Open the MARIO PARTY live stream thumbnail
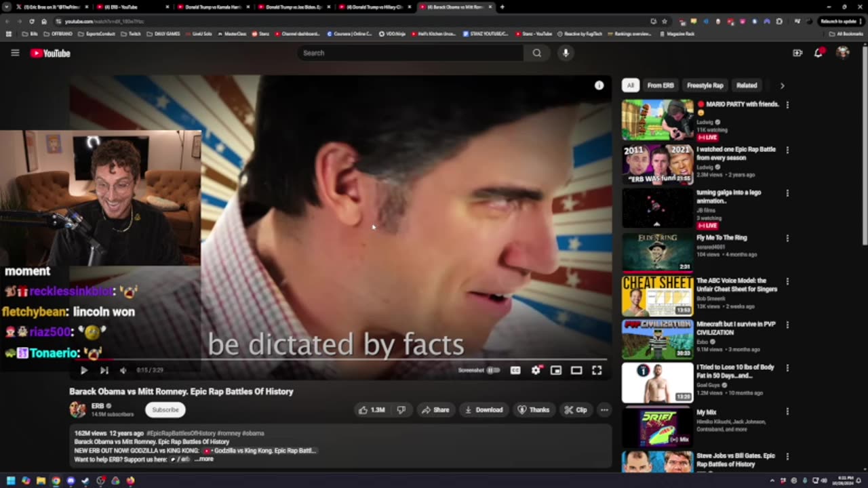Image resolution: width=868 pixels, height=488 pixels. pyautogui.click(x=658, y=120)
